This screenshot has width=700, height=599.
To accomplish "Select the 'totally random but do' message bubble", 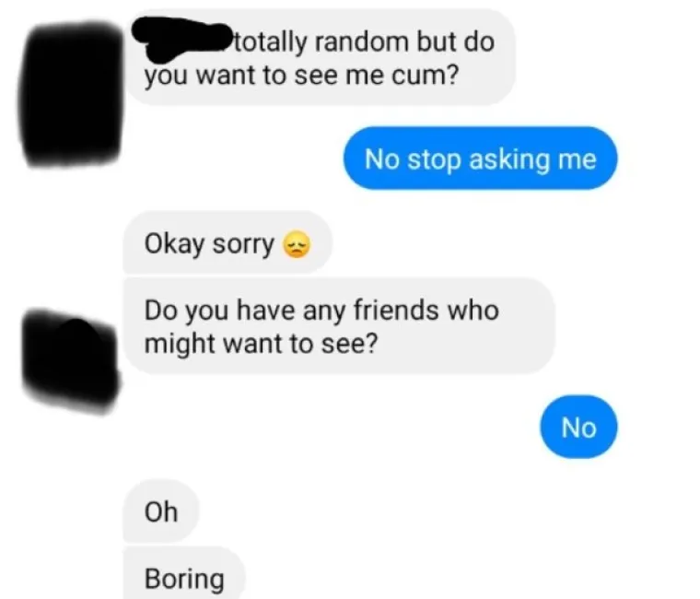I will pos(320,58).
